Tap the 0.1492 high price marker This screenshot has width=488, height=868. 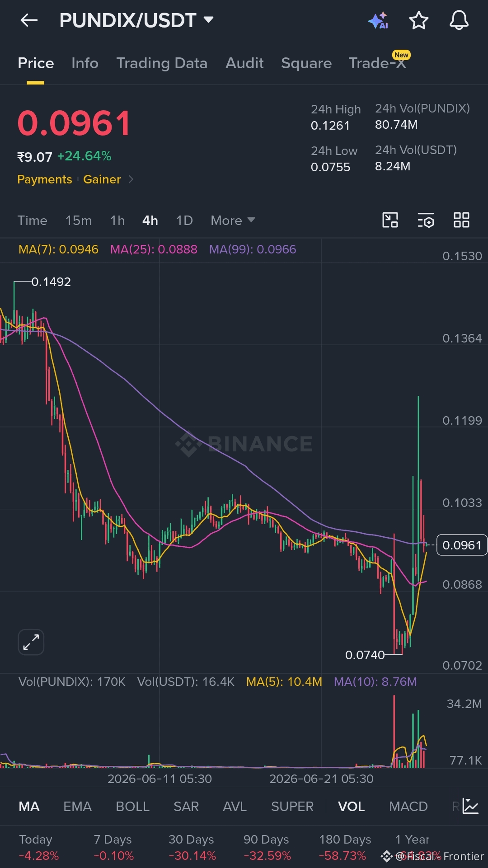point(51,282)
